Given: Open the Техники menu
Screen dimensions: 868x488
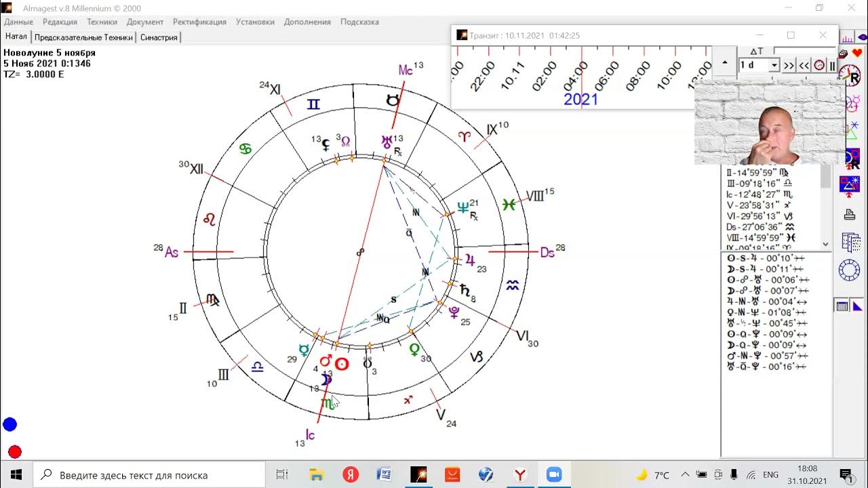Looking at the screenshot, I should pos(102,22).
